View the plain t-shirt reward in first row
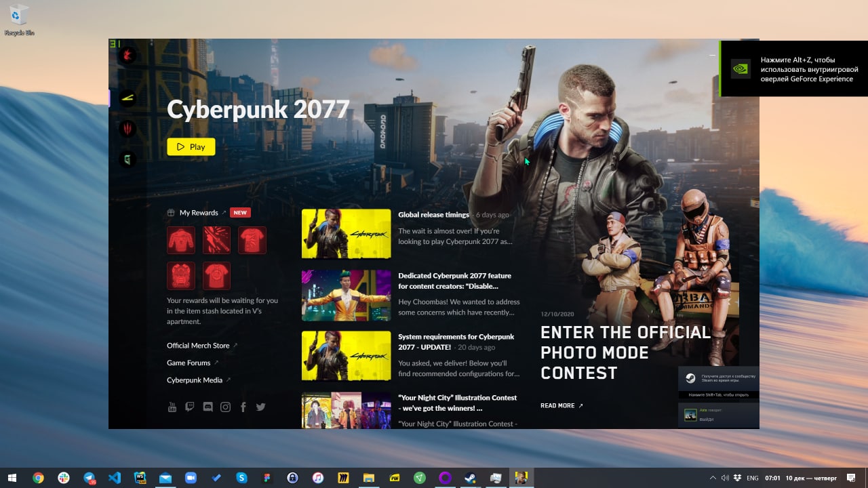This screenshot has width=868, height=488. click(252, 240)
